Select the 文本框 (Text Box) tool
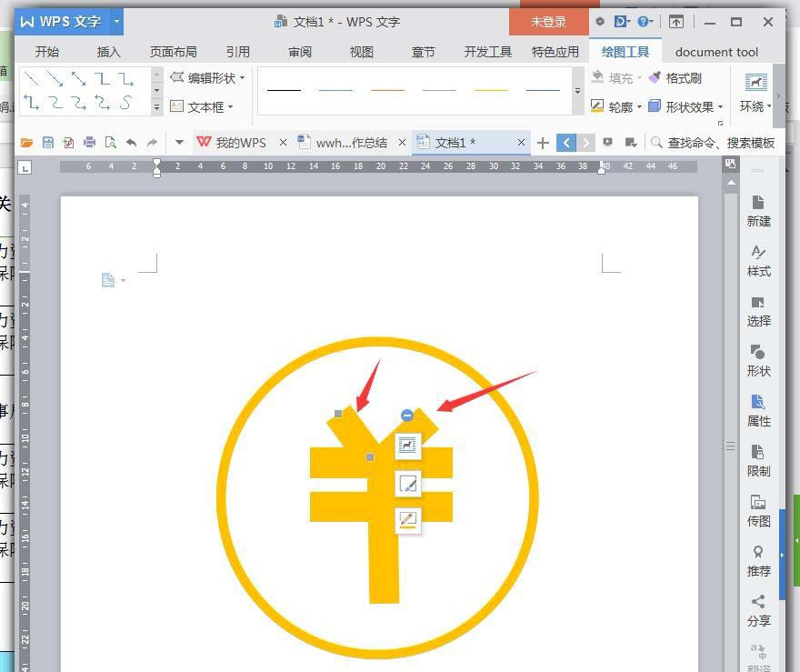The height and width of the screenshot is (672, 800). 202,106
